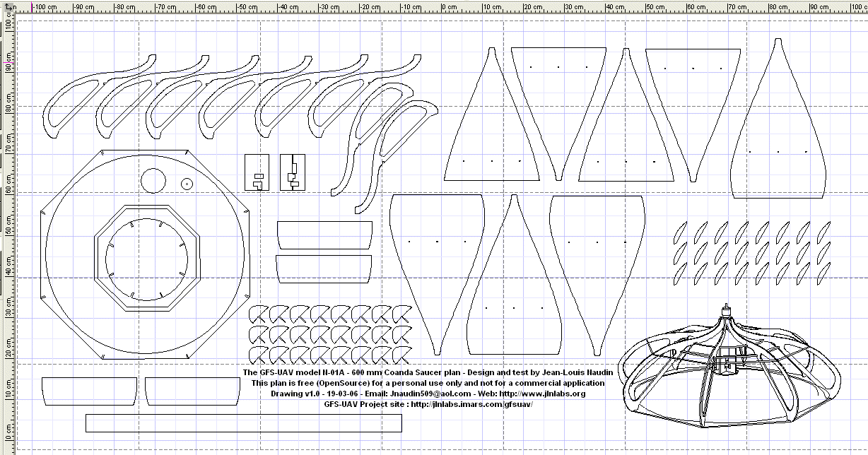868x455 pixels.
Task: Select the inner octagon ring with notches
Action: pos(148,258)
